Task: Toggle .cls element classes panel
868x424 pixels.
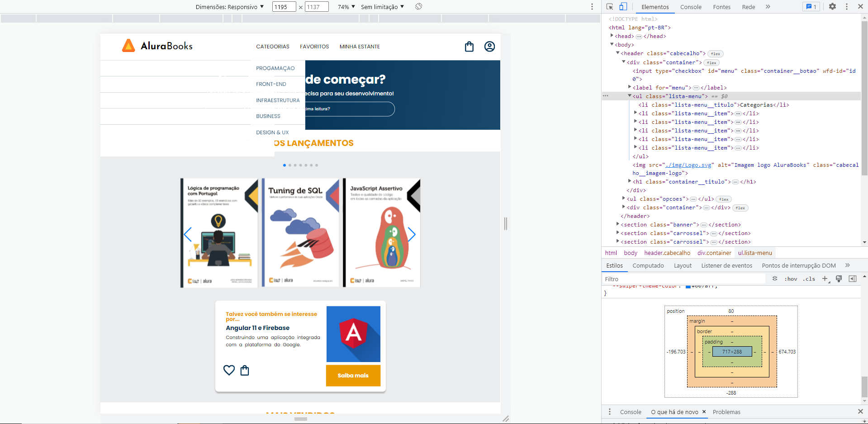Action: point(809,279)
